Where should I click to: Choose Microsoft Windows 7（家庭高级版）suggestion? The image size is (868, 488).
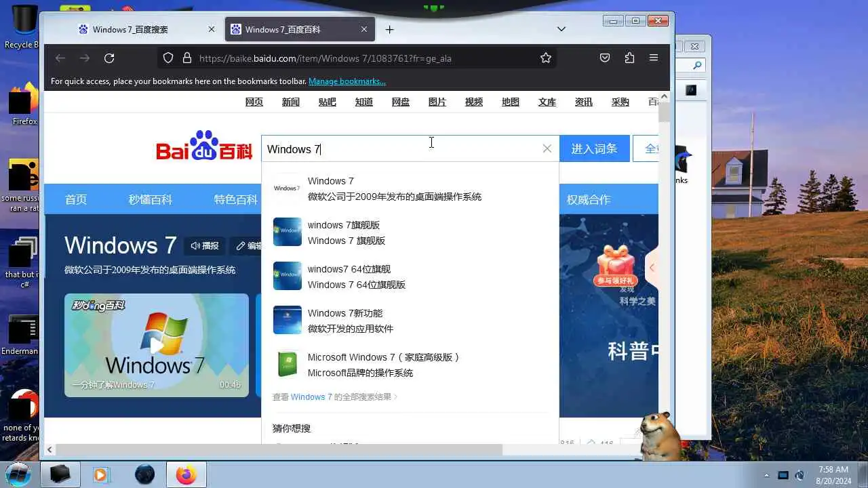pyautogui.click(x=410, y=365)
